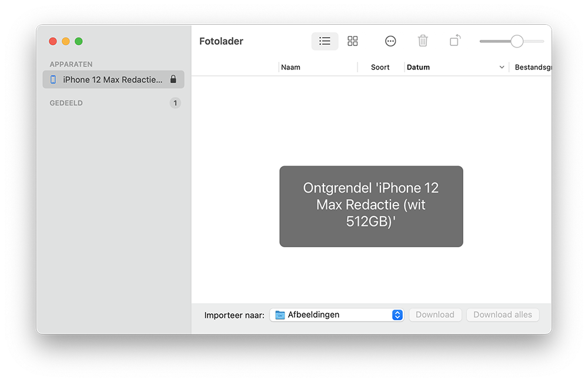
Task: Close the Fotolader window
Action: (53, 41)
